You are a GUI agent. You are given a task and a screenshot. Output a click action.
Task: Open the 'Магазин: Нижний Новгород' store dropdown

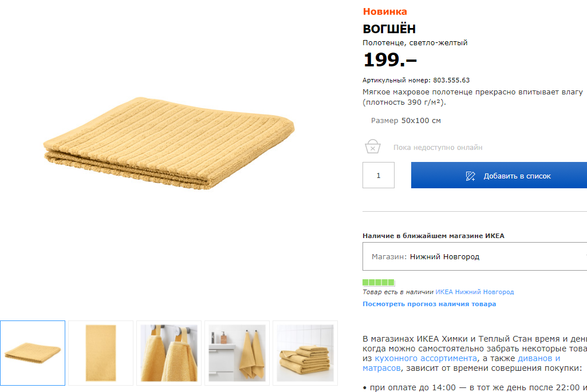pyautogui.click(x=475, y=256)
